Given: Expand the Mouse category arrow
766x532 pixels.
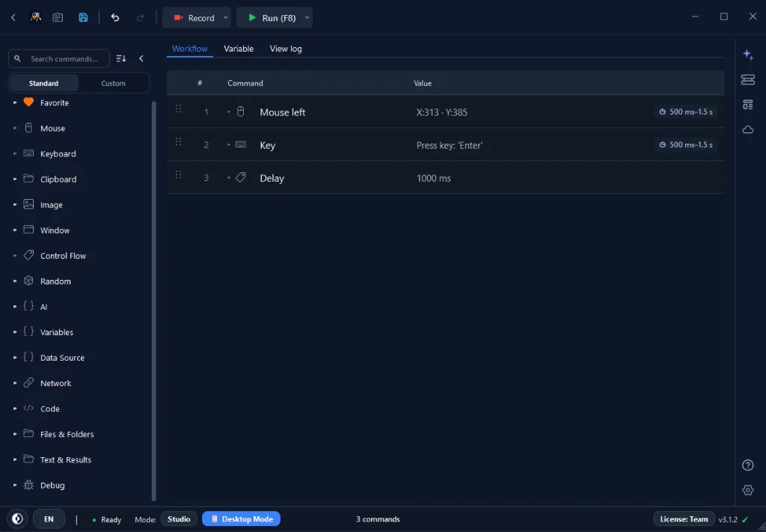Looking at the screenshot, I should click(x=15, y=128).
